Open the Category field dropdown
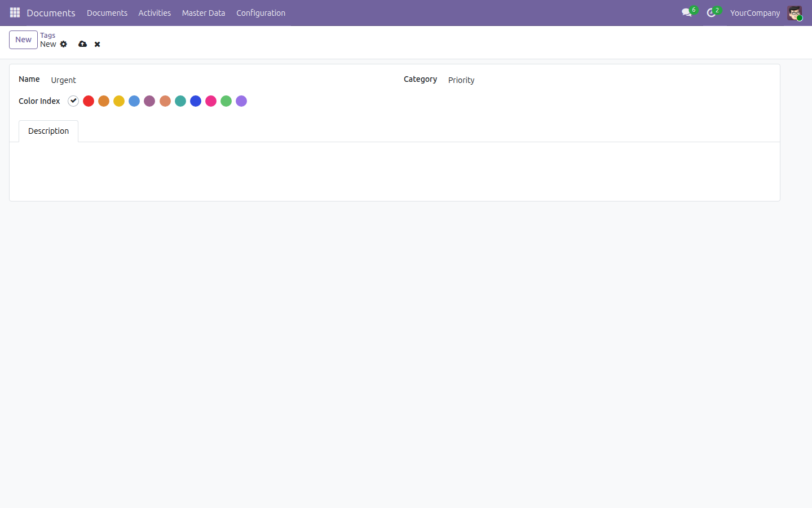This screenshot has height=508, width=812. pyautogui.click(x=609, y=80)
